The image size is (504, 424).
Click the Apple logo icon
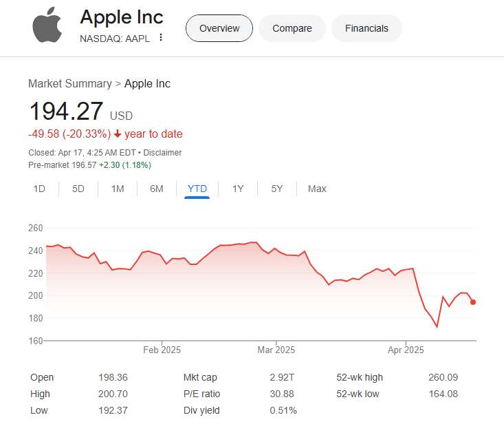tap(47, 25)
